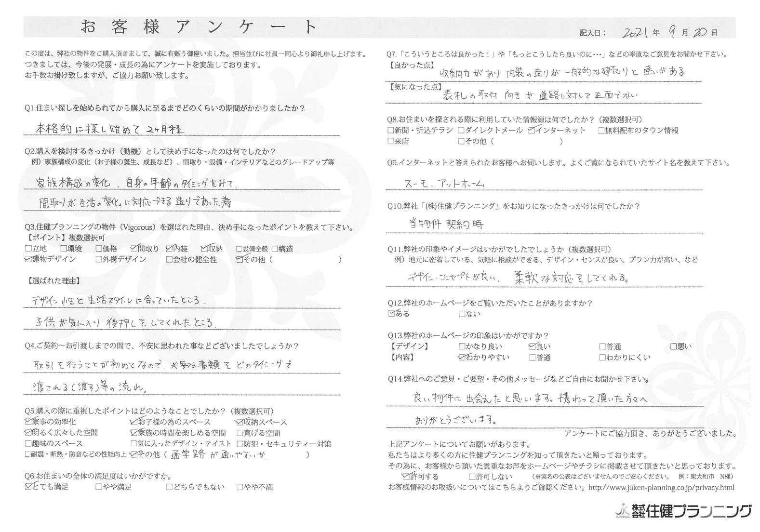Toggle the 明るく広々した空間 checkbox
The height and width of the screenshot is (532, 760).
click(28, 433)
